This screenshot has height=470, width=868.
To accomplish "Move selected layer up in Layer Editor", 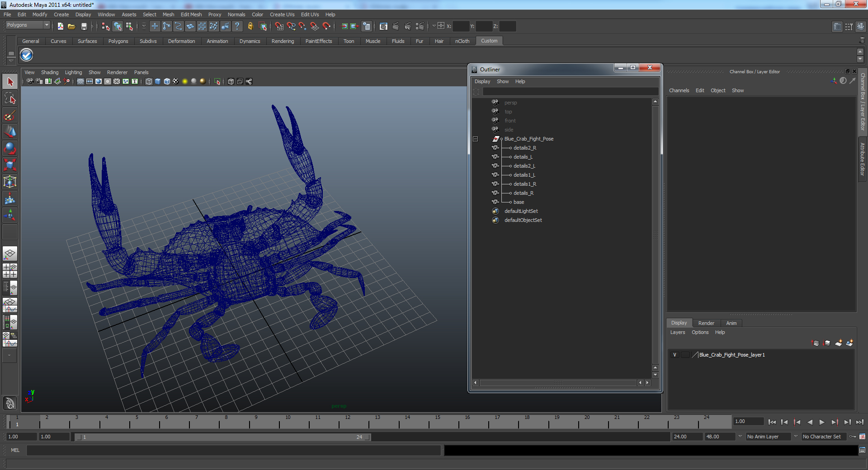I will (816, 343).
